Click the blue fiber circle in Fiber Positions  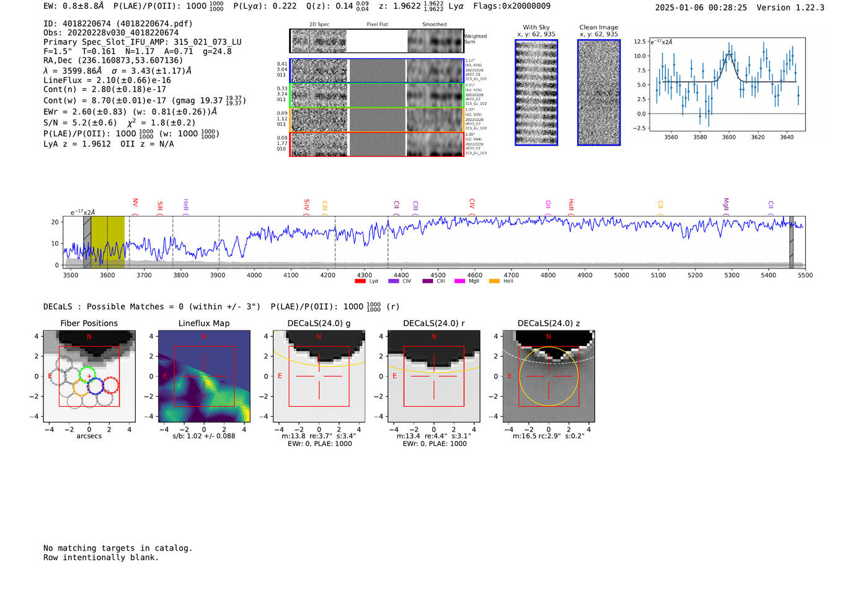click(x=95, y=386)
